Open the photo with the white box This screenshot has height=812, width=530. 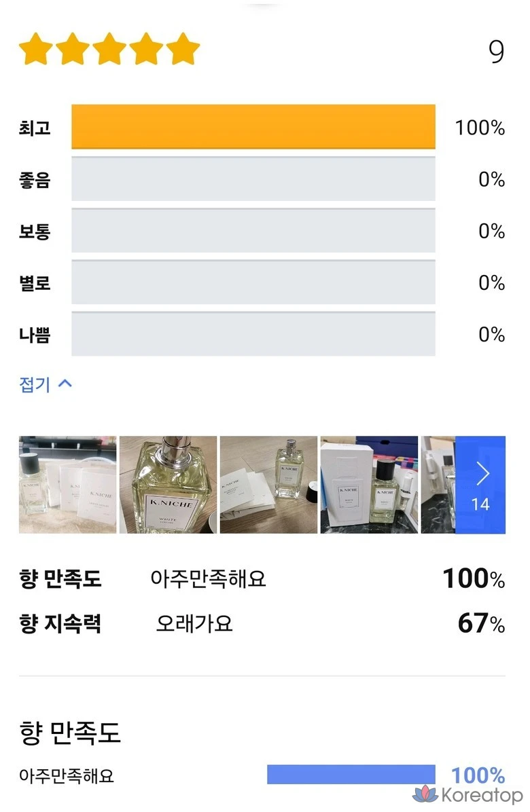pyautogui.click(x=369, y=485)
